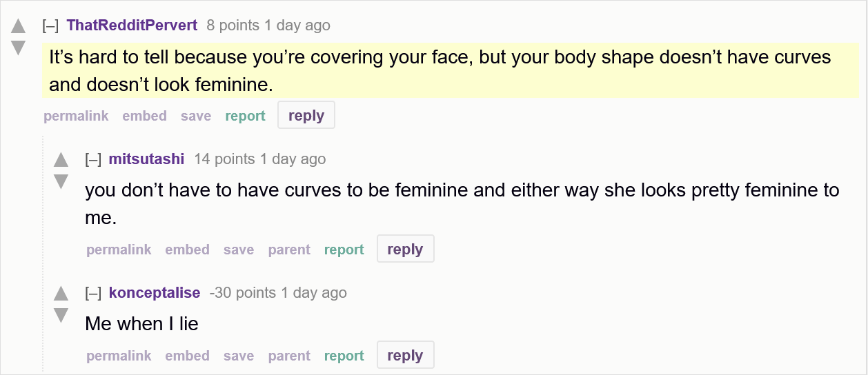Open permalink of ThatRedditPervert's comment
Viewport: 868px width, 375px height.
click(x=76, y=116)
